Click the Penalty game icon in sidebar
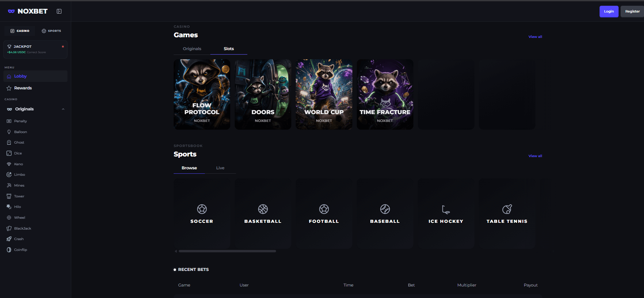The width and height of the screenshot is (644, 298). tap(9, 121)
